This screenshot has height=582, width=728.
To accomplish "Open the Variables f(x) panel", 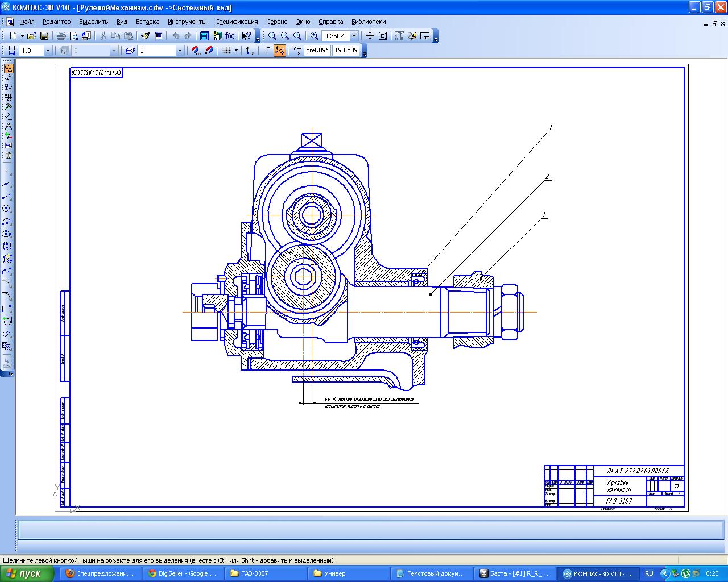I will [x=230, y=36].
